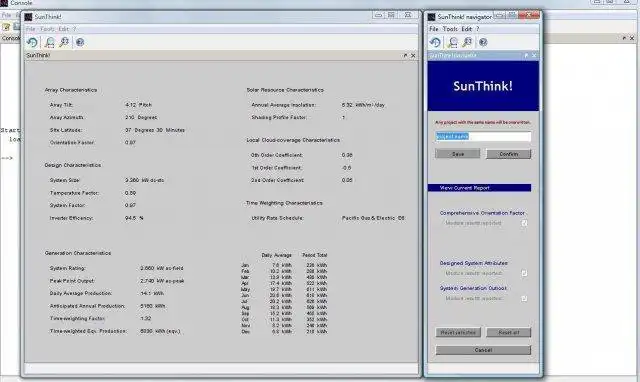
Task: Click the refresh arrow icon in SunThink! report toolbar
Action: tap(32, 42)
